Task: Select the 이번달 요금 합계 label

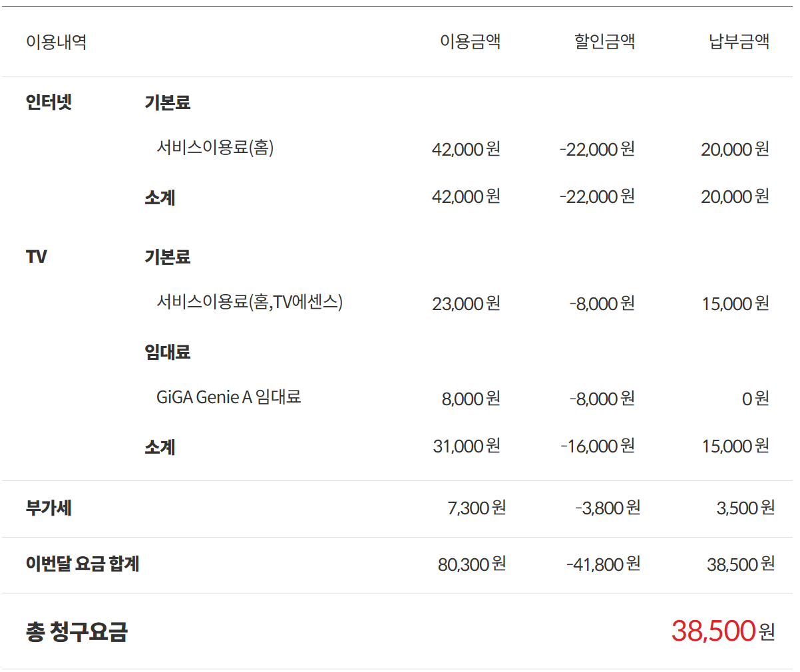Action: pyautogui.click(x=83, y=564)
